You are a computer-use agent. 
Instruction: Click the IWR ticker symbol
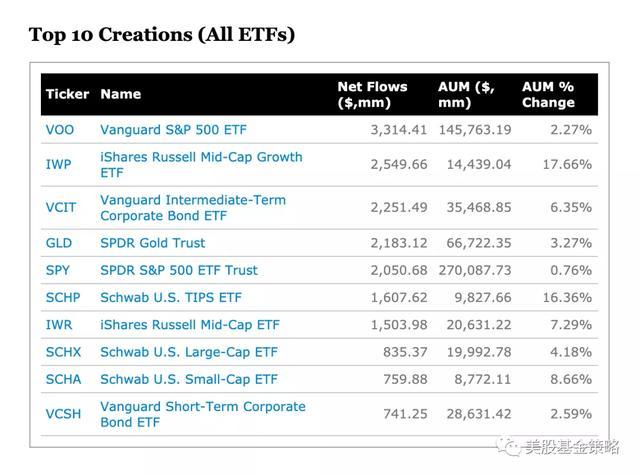point(58,325)
